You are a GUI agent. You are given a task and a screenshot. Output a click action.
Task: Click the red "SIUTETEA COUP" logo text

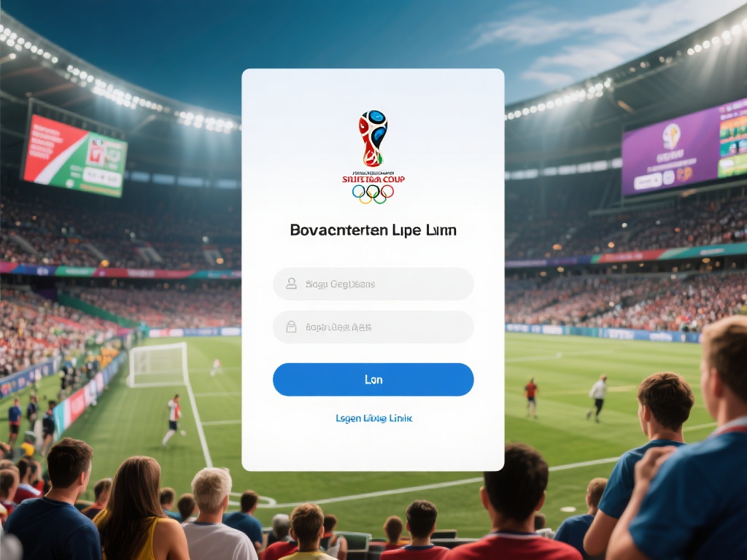[373, 179]
